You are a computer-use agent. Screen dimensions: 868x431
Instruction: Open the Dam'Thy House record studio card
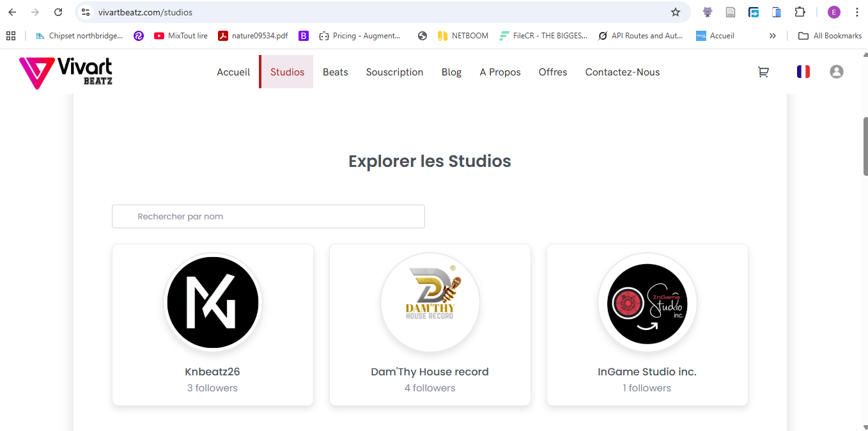click(x=430, y=325)
